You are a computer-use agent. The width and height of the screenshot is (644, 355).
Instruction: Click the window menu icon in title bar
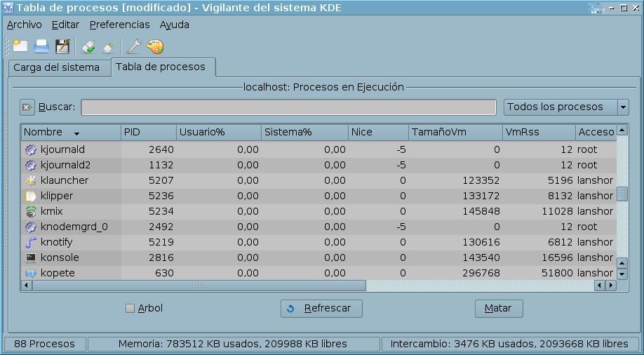(8, 8)
